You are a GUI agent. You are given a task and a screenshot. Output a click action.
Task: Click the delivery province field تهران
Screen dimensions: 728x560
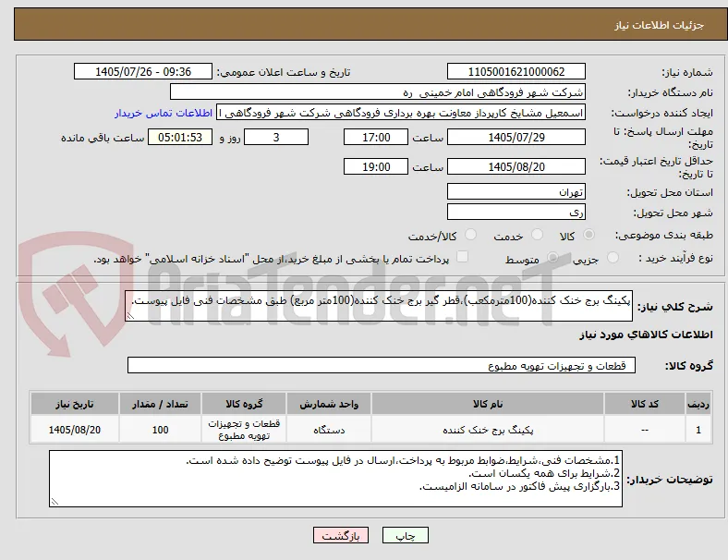516,191
